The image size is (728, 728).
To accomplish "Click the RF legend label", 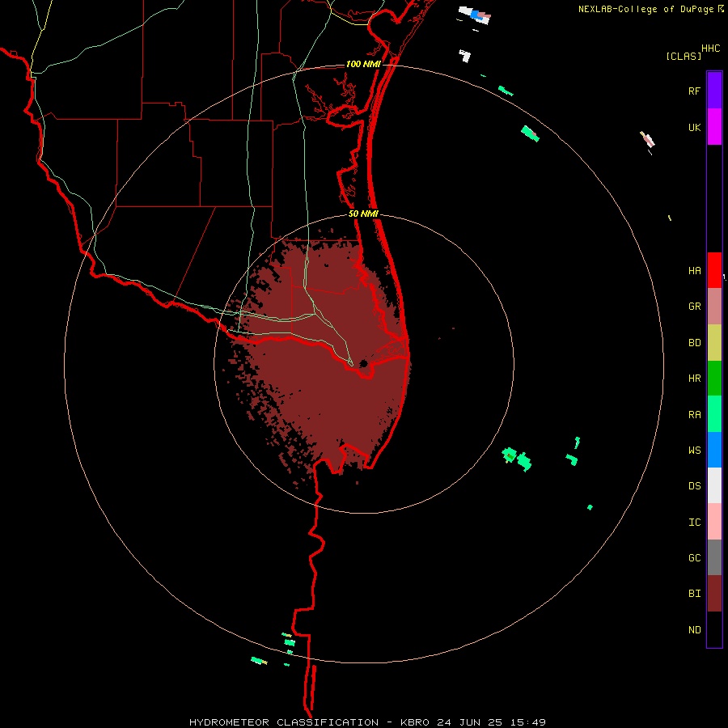I will click(x=695, y=91).
